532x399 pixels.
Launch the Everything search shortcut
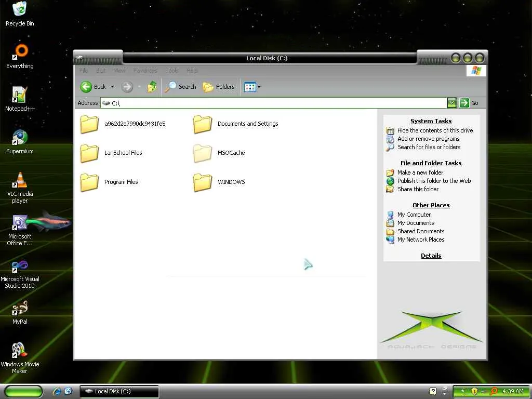tap(20, 56)
